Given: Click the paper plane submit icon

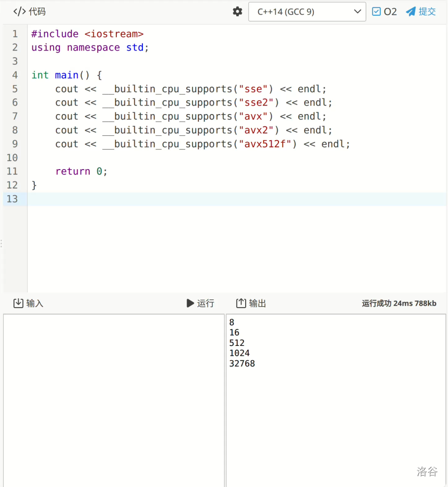Looking at the screenshot, I should coord(411,12).
